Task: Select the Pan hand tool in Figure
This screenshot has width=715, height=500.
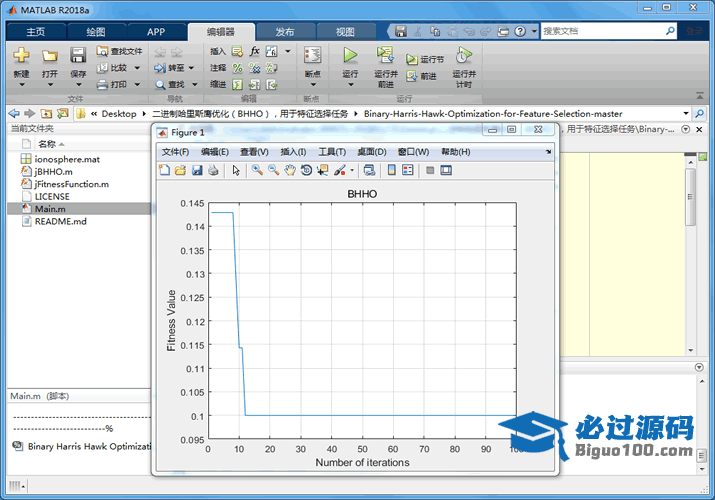Action: 290,170
